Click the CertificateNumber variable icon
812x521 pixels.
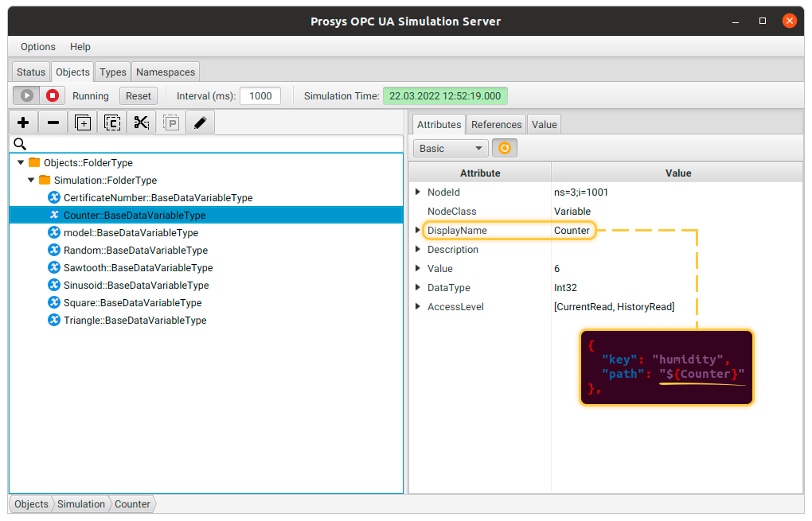tap(54, 197)
